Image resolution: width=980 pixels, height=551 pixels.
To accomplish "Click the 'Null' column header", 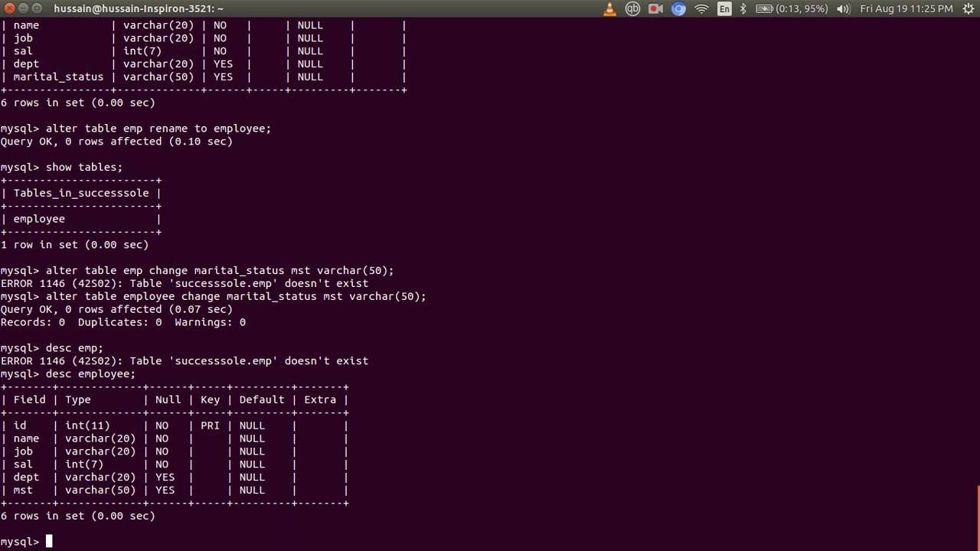I will [x=168, y=399].
